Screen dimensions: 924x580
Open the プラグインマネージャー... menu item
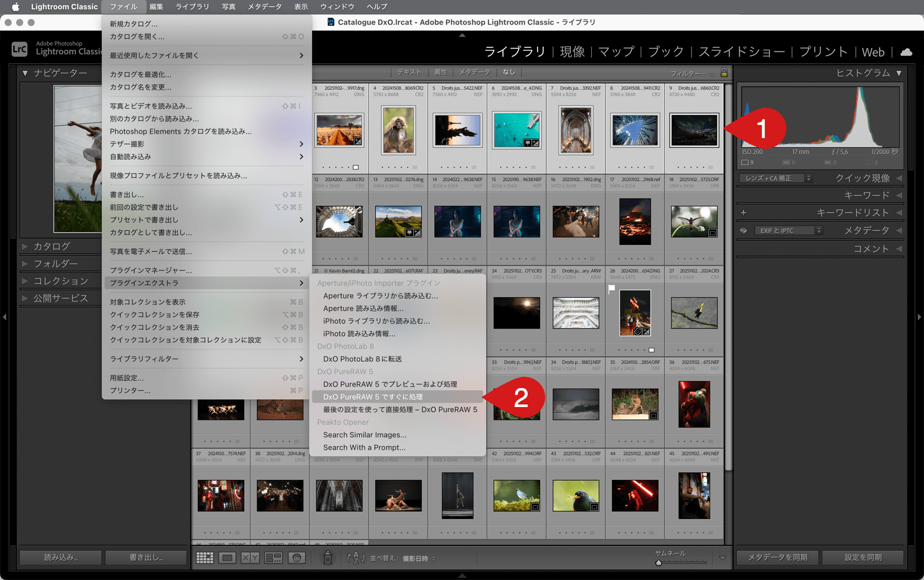[x=206, y=270]
